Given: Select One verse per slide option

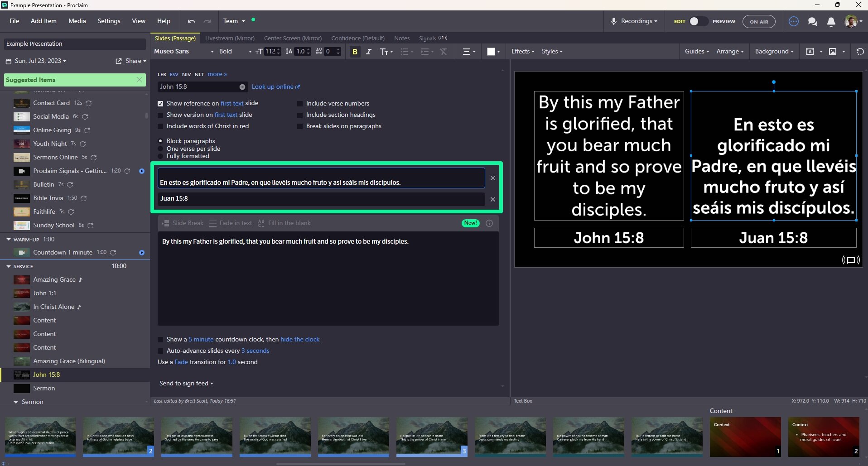Looking at the screenshot, I should [160, 149].
